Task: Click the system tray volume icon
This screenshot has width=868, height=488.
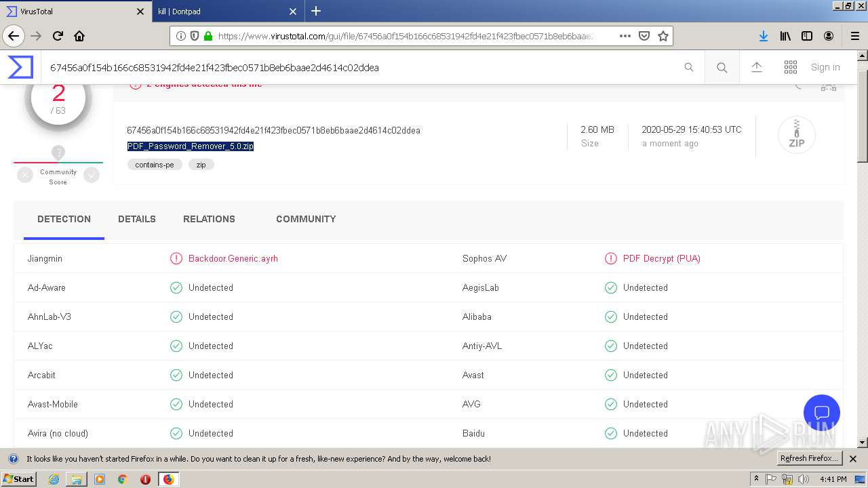Action: [804, 479]
